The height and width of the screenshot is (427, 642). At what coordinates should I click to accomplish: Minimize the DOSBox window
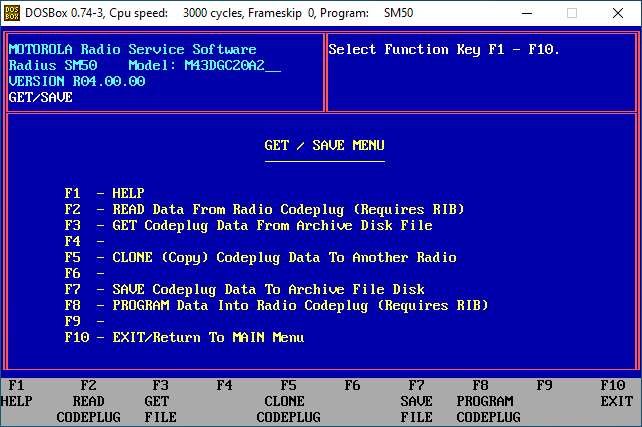527,13
